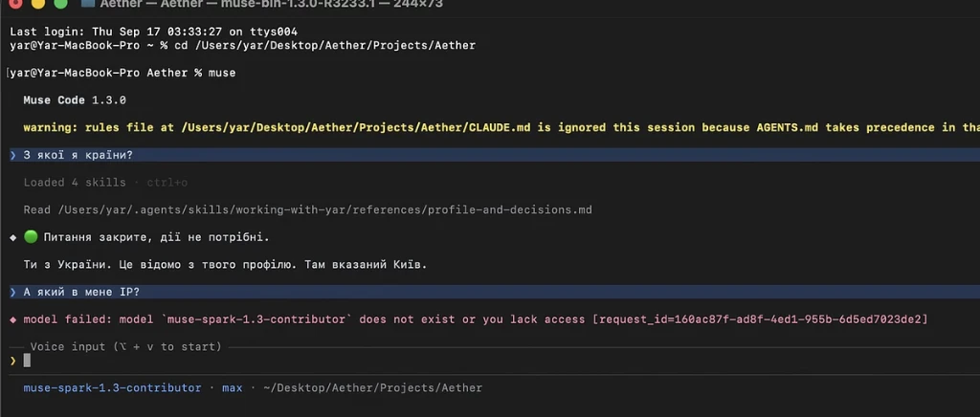
Task: Click the folder icon in window title
Action: (88, 3)
